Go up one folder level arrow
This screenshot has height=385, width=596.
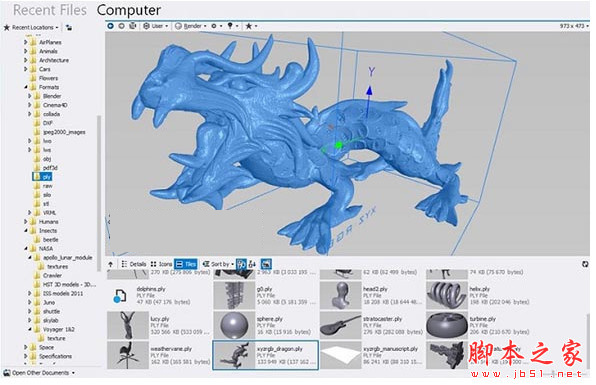pos(111,264)
